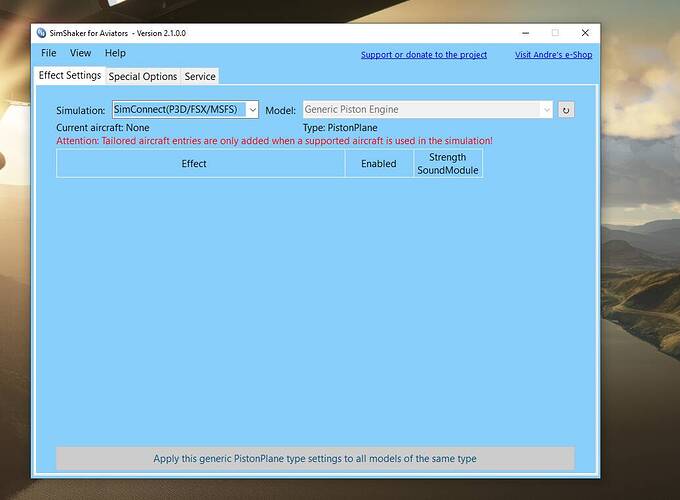
Task: Click the Effect column header
Action: tap(200, 163)
